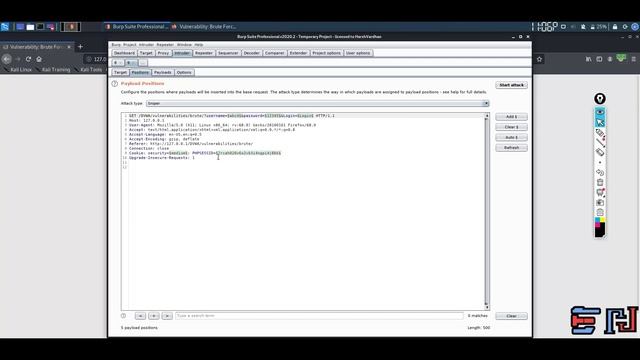This screenshot has width=640, height=360.
Task: Open a new Firefox tab with plus
Action: tap(80, 47)
